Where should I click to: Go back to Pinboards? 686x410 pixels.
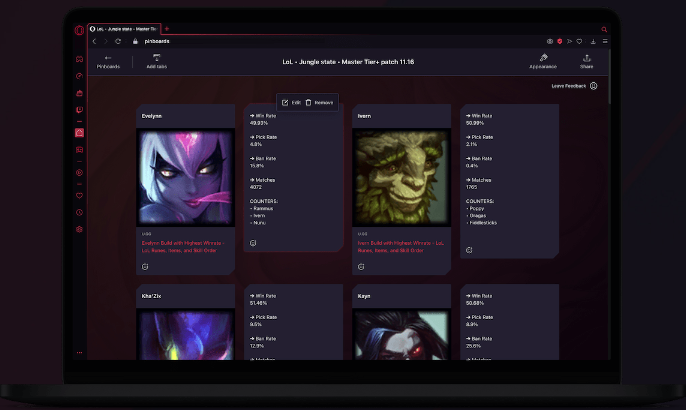tap(108, 61)
